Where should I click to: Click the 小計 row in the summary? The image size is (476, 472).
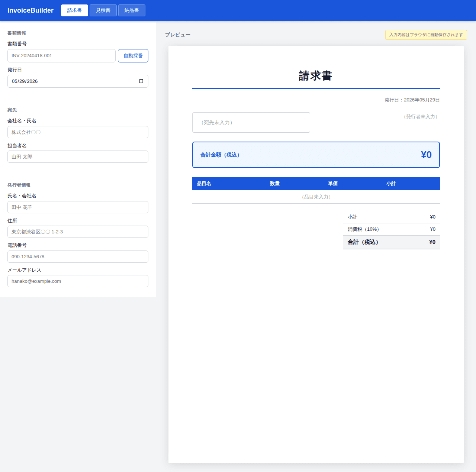(x=392, y=217)
